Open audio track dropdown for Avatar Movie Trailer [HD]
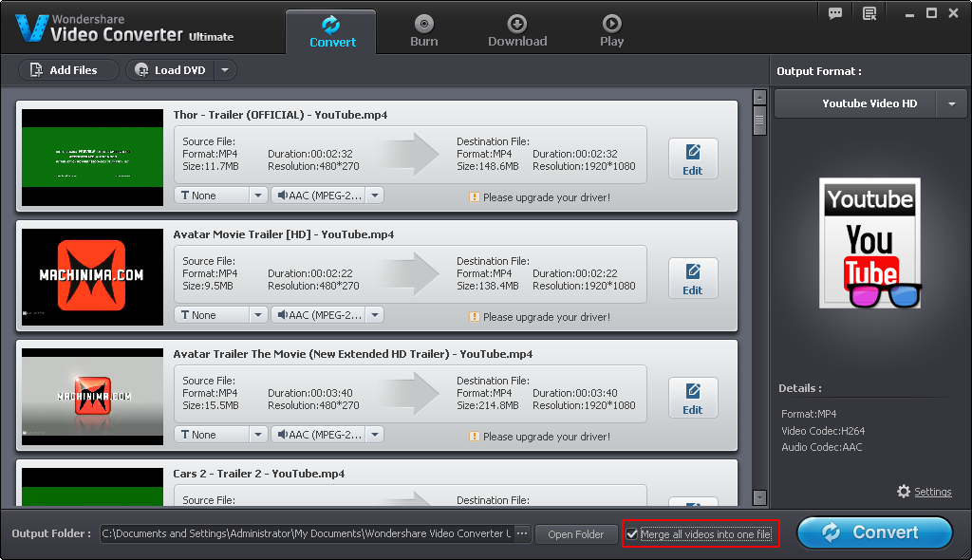Screen dimensions: 972x560 [x=374, y=315]
